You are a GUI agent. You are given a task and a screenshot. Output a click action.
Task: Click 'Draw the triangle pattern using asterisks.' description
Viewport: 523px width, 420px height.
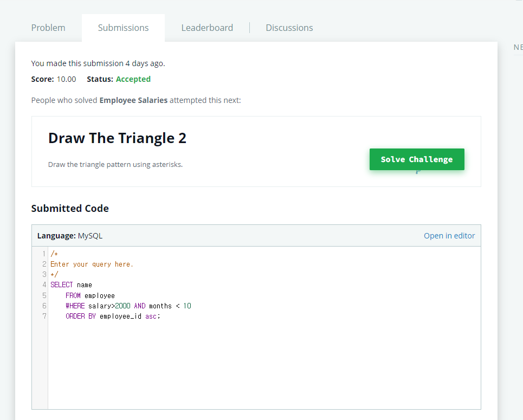tap(115, 164)
